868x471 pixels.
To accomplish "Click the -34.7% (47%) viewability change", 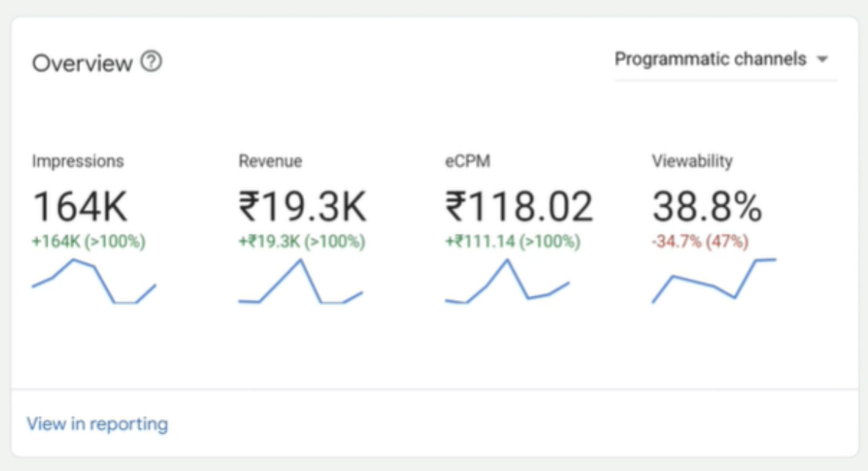I will (700, 241).
